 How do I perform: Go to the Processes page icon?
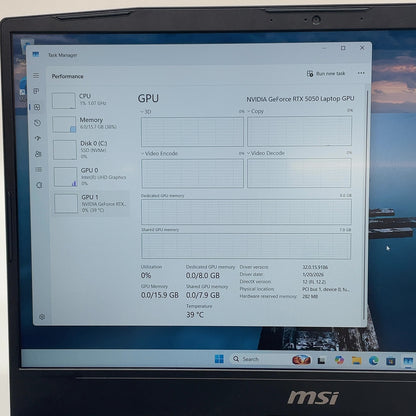36,91
